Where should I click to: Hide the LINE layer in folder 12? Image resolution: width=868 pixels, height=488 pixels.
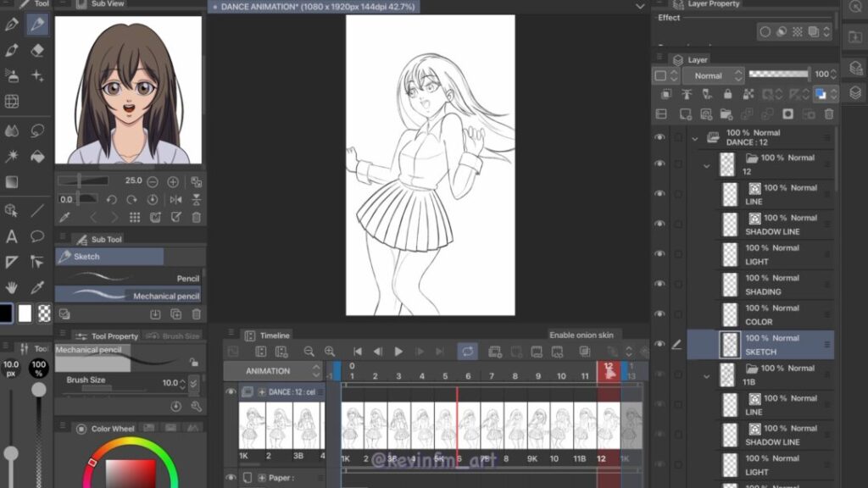[x=659, y=194]
